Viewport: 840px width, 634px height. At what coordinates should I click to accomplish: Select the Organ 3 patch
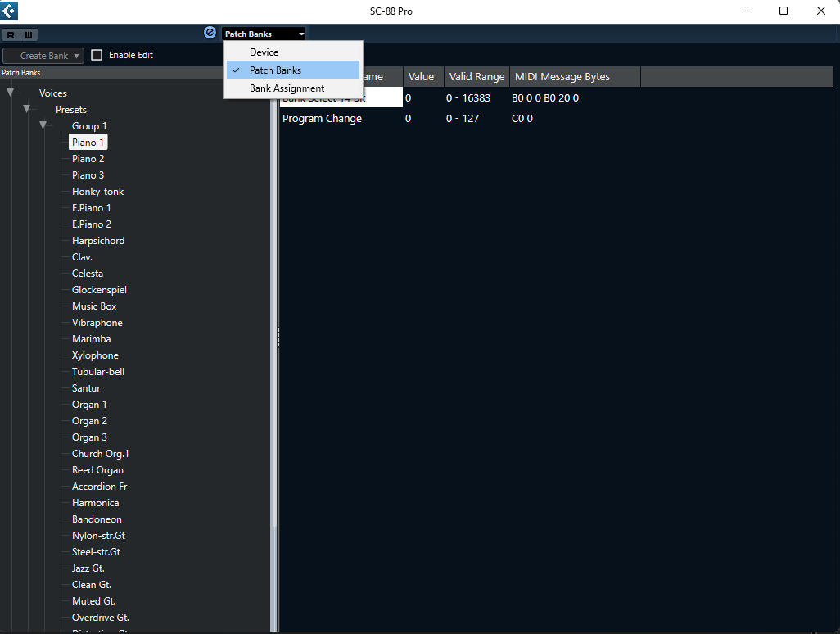[89, 437]
